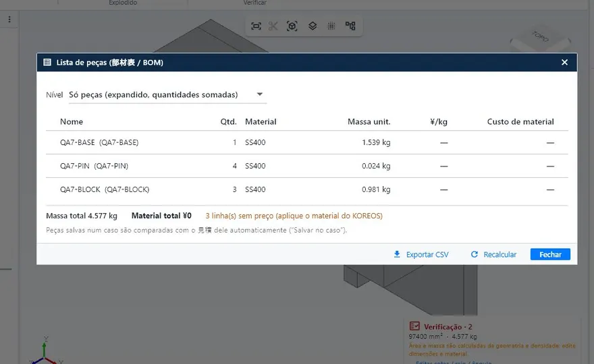Click the Nome column header
The height and width of the screenshot is (364, 594).
72,121
